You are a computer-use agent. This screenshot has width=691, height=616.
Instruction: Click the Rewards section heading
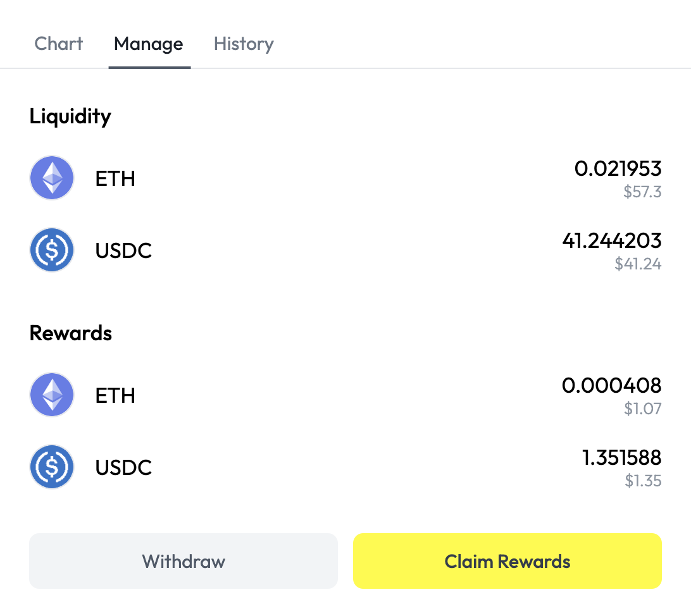click(x=71, y=333)
